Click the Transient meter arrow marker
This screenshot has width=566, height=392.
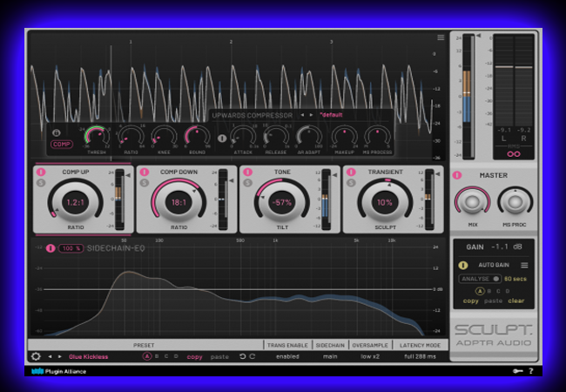(x=438, y=174)
